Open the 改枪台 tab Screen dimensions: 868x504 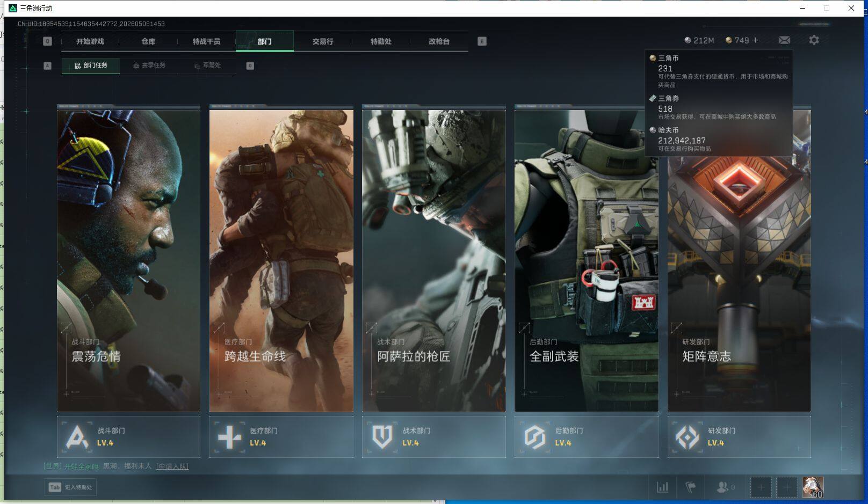pyautogui.click(x=439, y=41)
